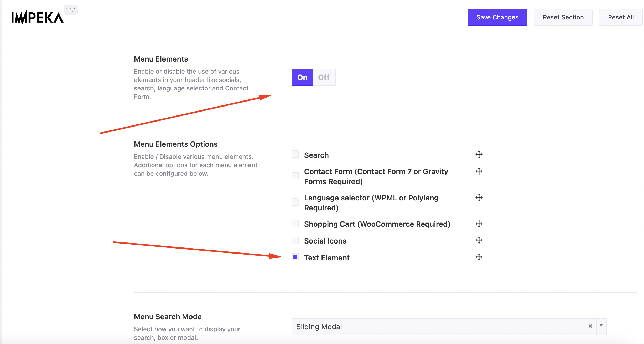Click the Shopping Cart move handle
Viewport: 644px width, 344px height.
coord(479,224)
